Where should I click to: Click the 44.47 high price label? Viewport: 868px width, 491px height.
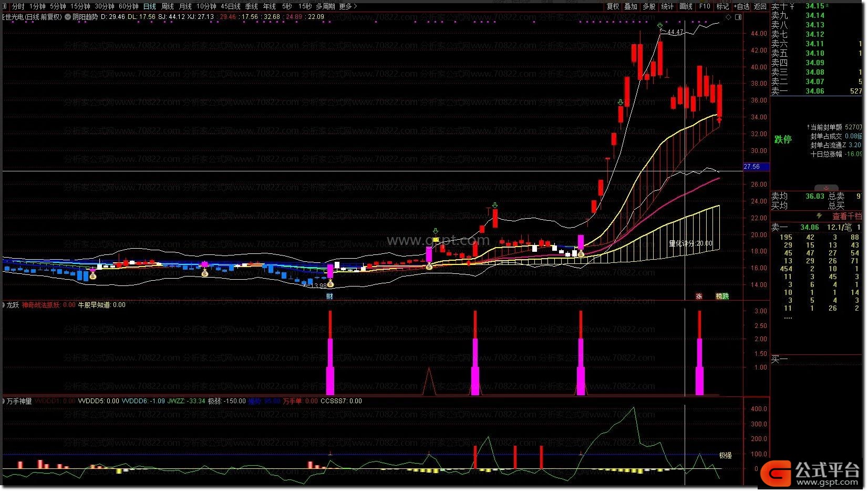click(675, 32)
